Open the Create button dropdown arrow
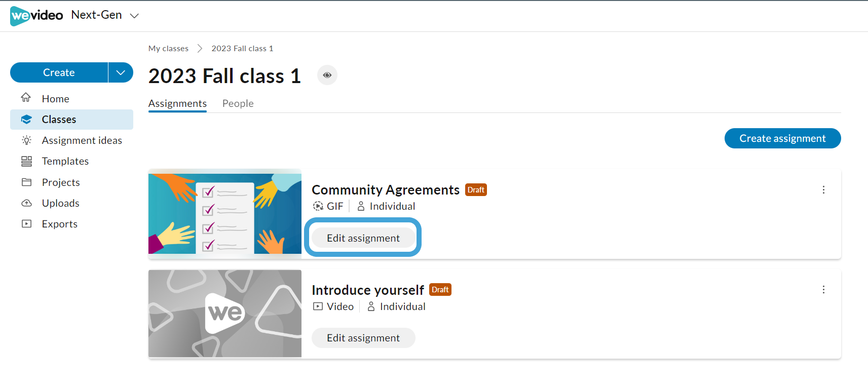868x386 pixels. pyautogui.click(x=120, y=72)
